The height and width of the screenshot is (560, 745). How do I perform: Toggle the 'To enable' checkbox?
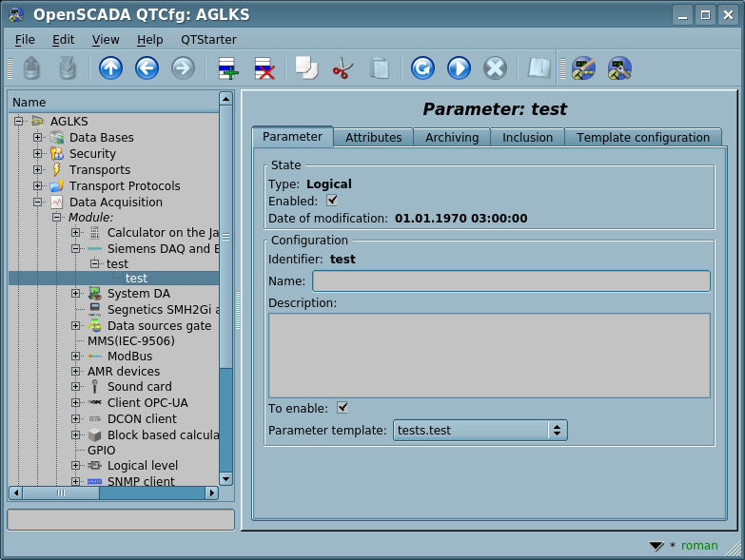point(343,408)
